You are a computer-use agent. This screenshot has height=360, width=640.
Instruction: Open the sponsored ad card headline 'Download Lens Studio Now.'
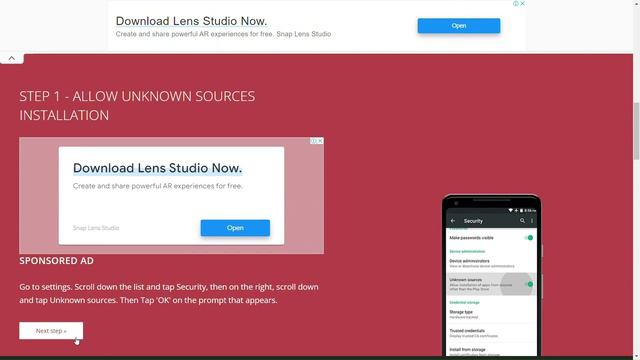158,168
